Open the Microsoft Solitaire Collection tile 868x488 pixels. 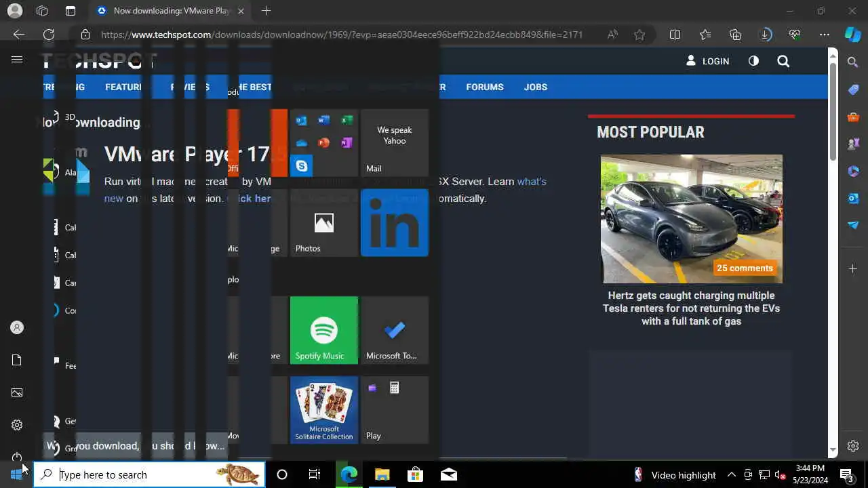[x=324, y=410]
